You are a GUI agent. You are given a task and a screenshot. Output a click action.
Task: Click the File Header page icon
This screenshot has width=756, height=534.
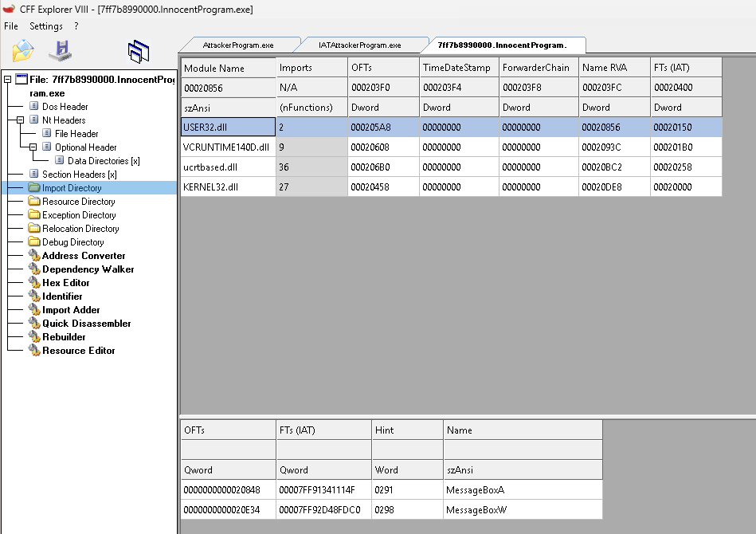click(46, 132)
